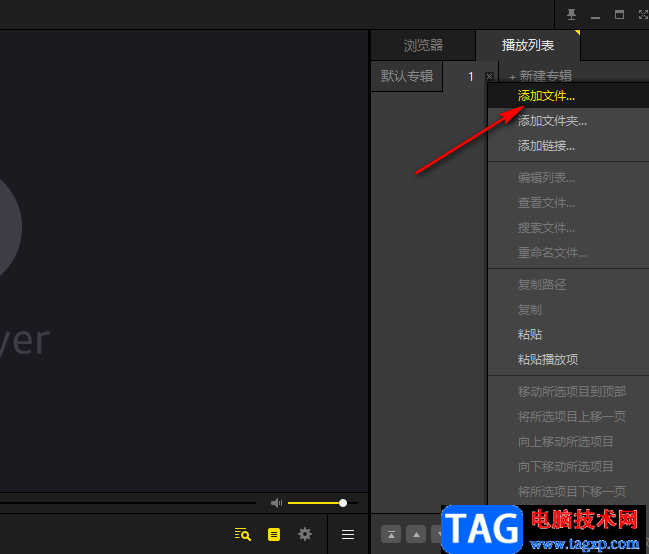
Task: Select 移动所选项目到顶部 entry
Action: point(568,392)
